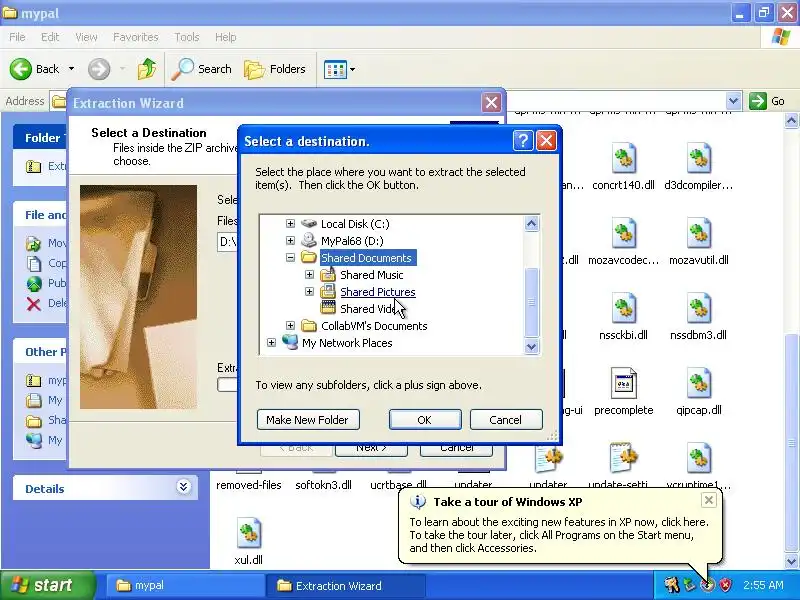Image resolution: width=800 pixels, height=600 pixels.
Task: Open the File menu
Action: (17, 37)
